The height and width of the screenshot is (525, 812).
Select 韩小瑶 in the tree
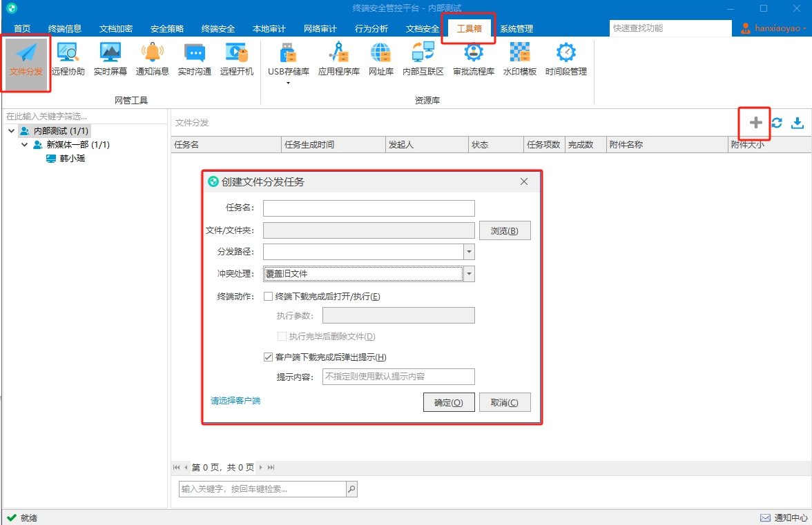click(x=72, y=158)
